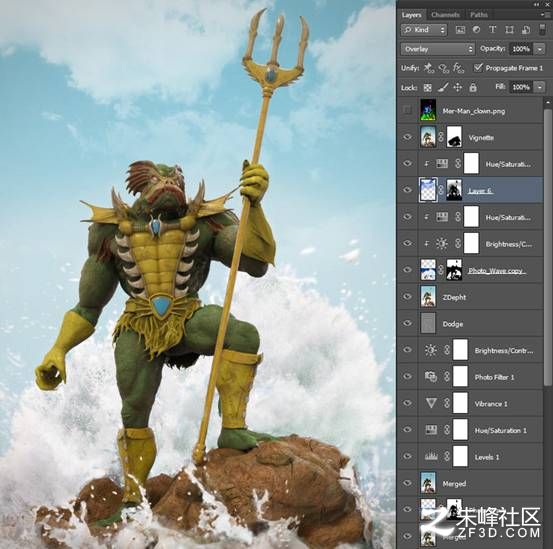Viewport: 553px width, 549px height.
Task: Click the Fill 100% value field
Action: 521,87
